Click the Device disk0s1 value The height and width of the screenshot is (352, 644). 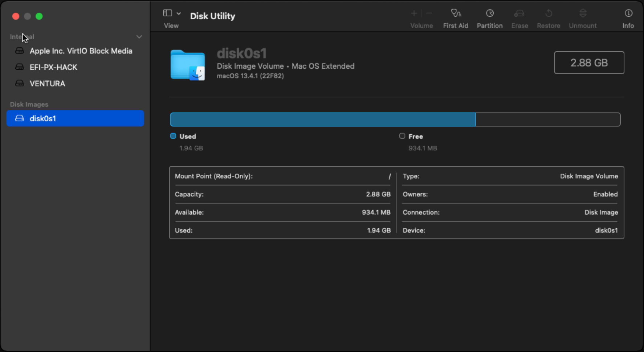pos(606,231)
